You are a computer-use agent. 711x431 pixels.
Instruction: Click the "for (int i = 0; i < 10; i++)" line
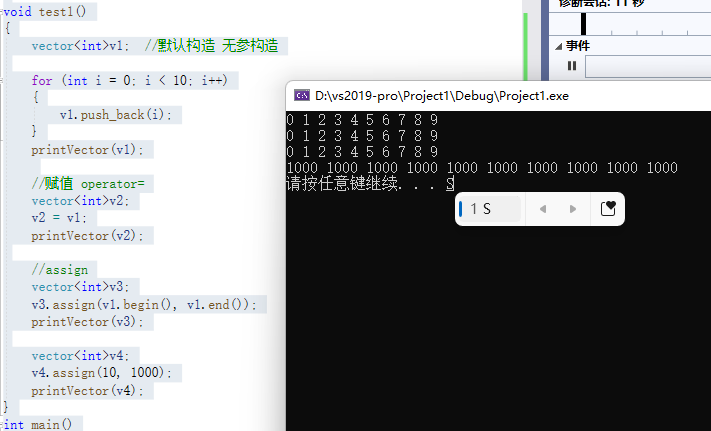click(130, 81)
